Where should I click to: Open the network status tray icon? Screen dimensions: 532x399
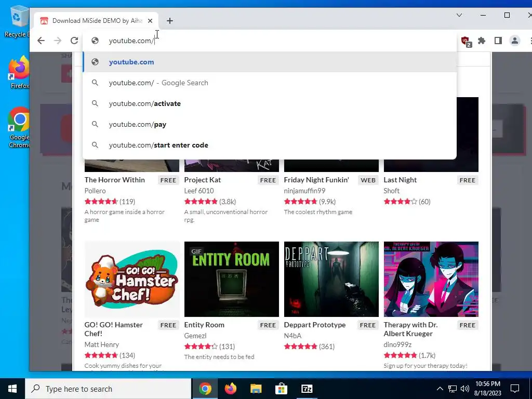coord(453,389)
